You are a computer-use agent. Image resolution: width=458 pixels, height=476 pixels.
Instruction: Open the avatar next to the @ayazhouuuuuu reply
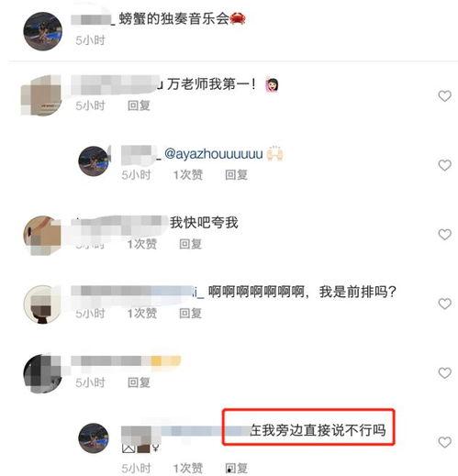click(94, 161)
